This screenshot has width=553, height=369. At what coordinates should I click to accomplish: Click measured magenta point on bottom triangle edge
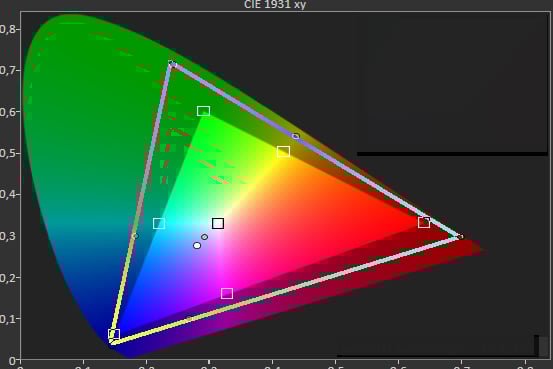(189, 318)
